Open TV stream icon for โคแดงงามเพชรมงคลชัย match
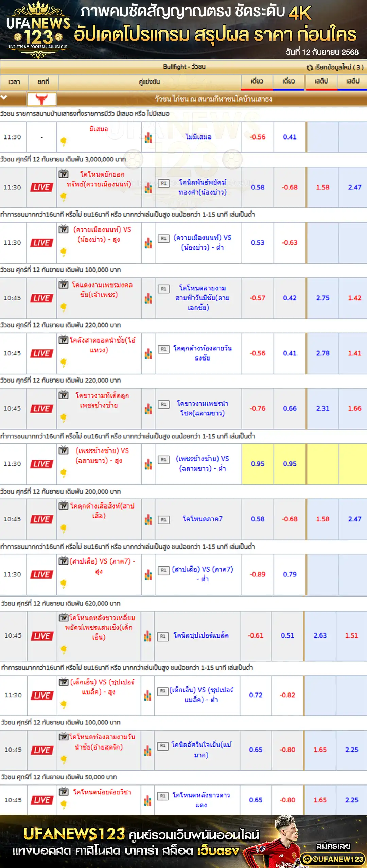This screenshot has height=868, width=367. click(64, 285)
